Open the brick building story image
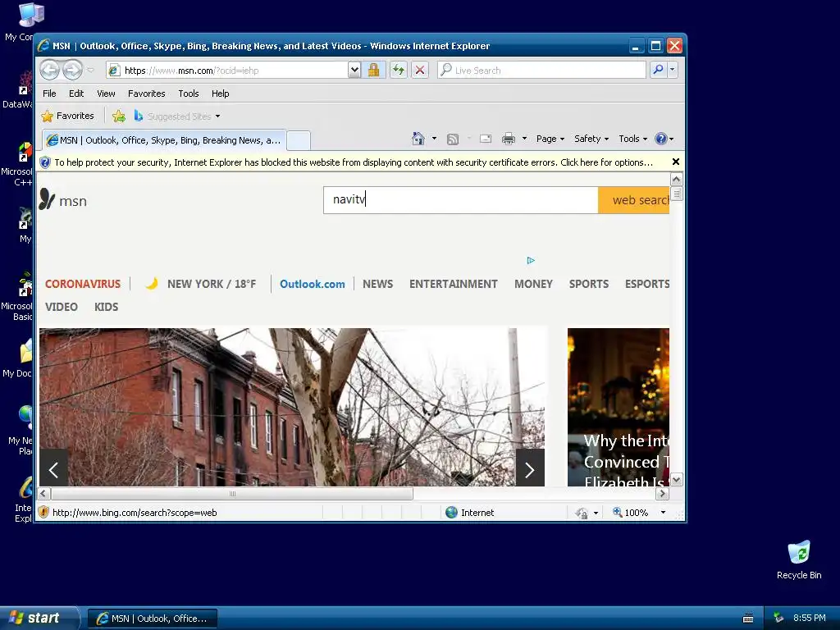 click(x=292, y=407)
